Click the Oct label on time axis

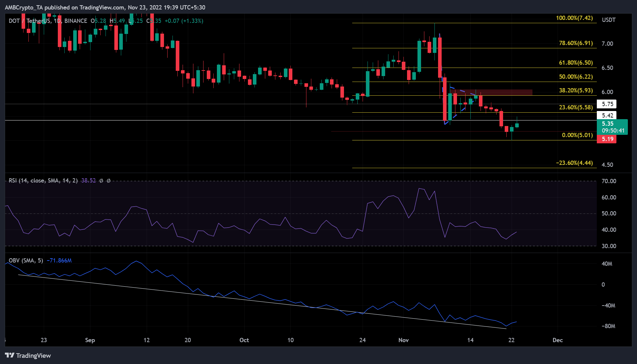coord(244,340)
